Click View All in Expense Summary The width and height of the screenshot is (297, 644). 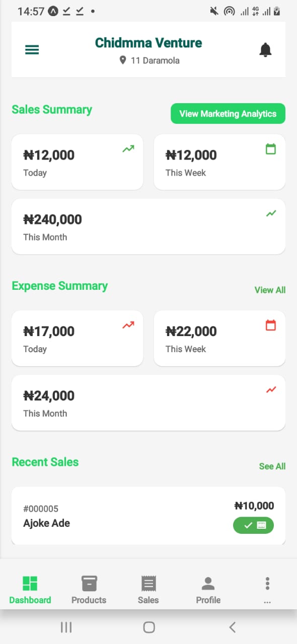(270, 290)
